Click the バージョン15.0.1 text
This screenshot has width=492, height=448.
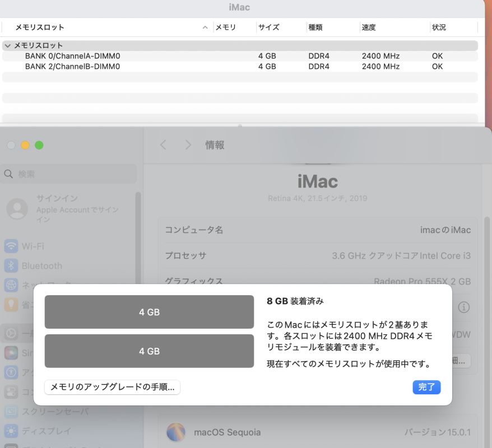438,432
